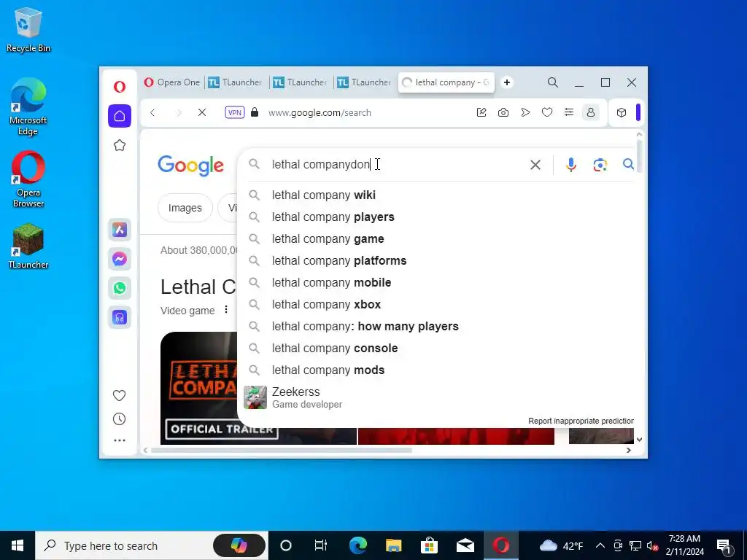Open Messenger in the Opera sidebar
The width and height of the screenshot is (747, 560).
pos(120,259)
